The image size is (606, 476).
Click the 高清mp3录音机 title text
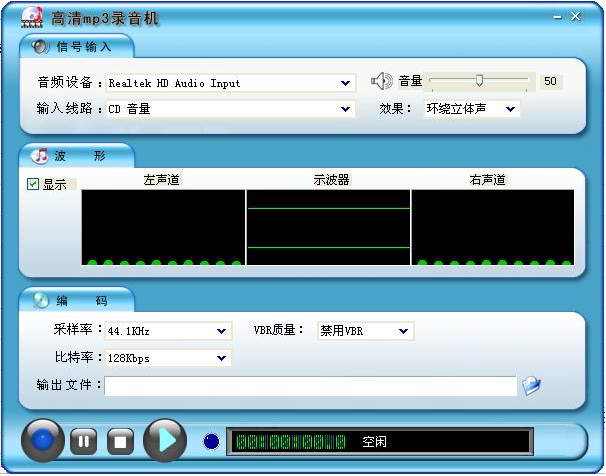click(105, 19)
